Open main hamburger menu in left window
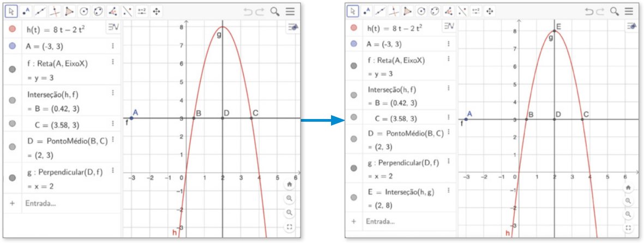The image size is (644, 243). tap(291, 11)
